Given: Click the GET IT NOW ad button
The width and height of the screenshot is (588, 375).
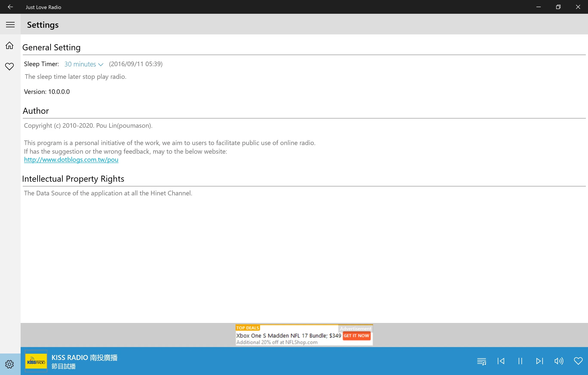Looking at the screenshot, I should (357, 336).
